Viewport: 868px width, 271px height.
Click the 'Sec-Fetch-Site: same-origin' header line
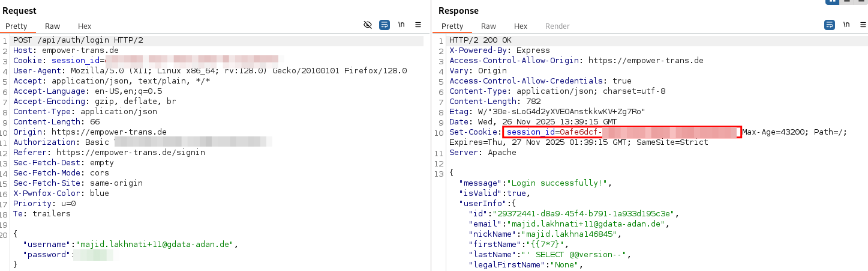click(x=78, y=183)
